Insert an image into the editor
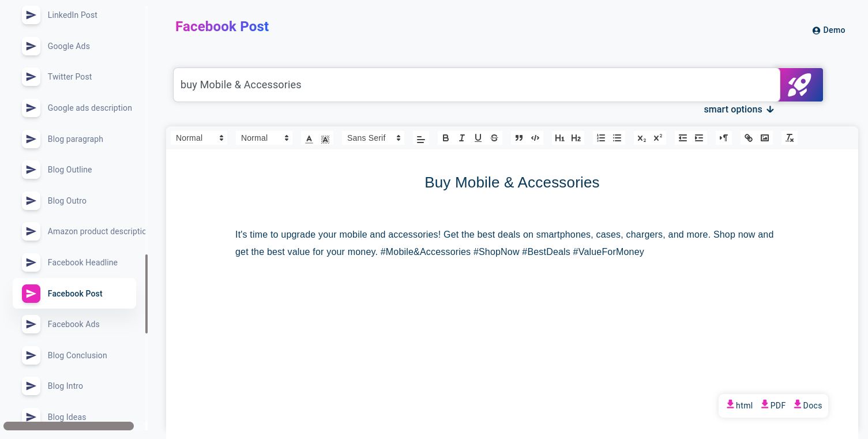 tap(765, 138)
